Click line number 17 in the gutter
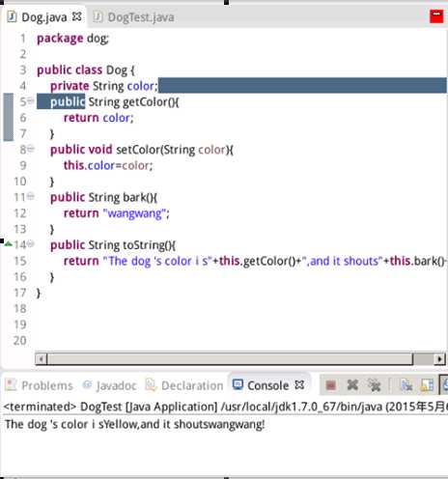The image size is (448, 479). [x=20, y=293]
